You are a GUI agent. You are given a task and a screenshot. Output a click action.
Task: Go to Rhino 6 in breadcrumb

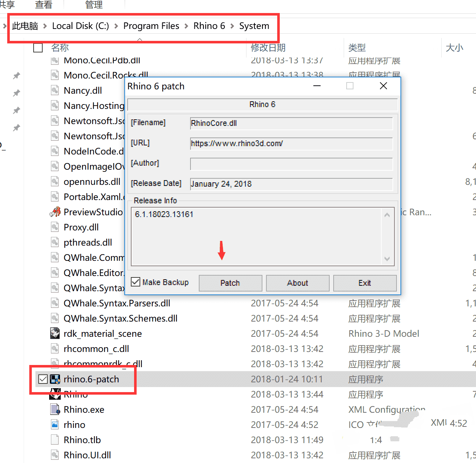(x=209, y=26)
